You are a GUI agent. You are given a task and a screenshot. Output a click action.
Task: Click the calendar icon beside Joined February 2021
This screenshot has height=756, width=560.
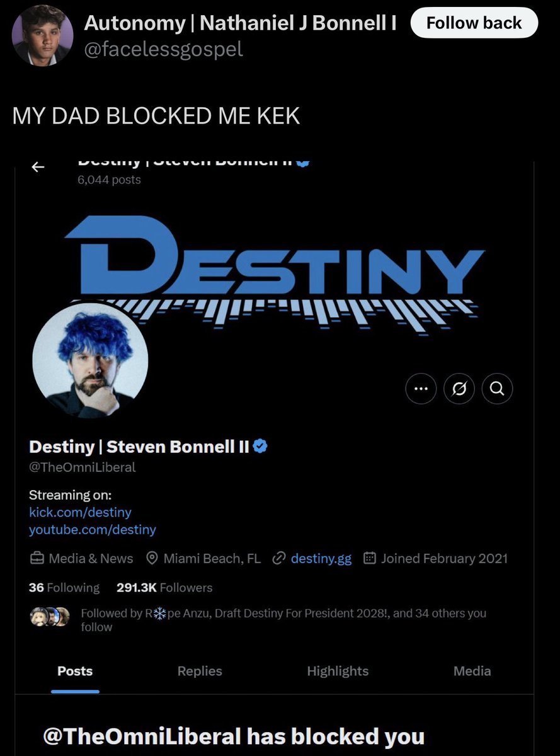tap(370, 558)
